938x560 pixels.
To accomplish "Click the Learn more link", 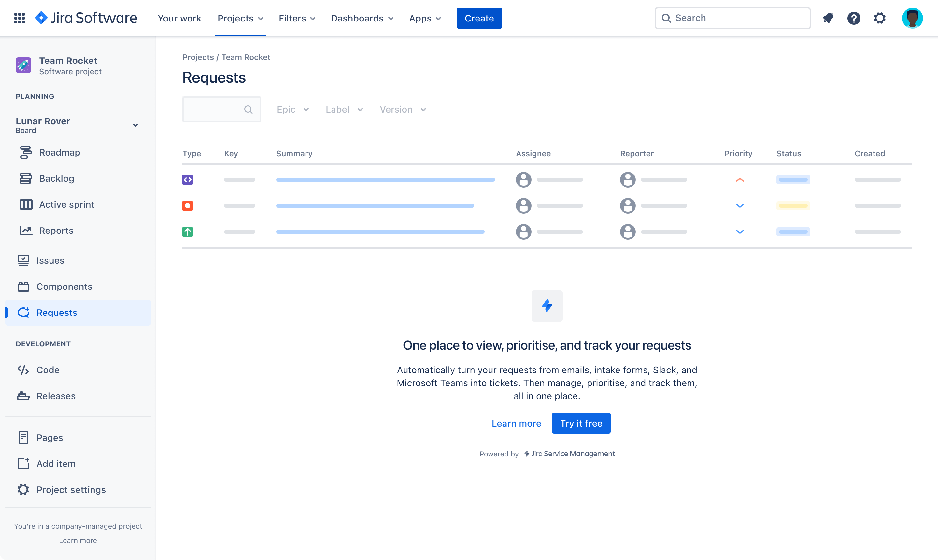I will (x=516, y=423).
